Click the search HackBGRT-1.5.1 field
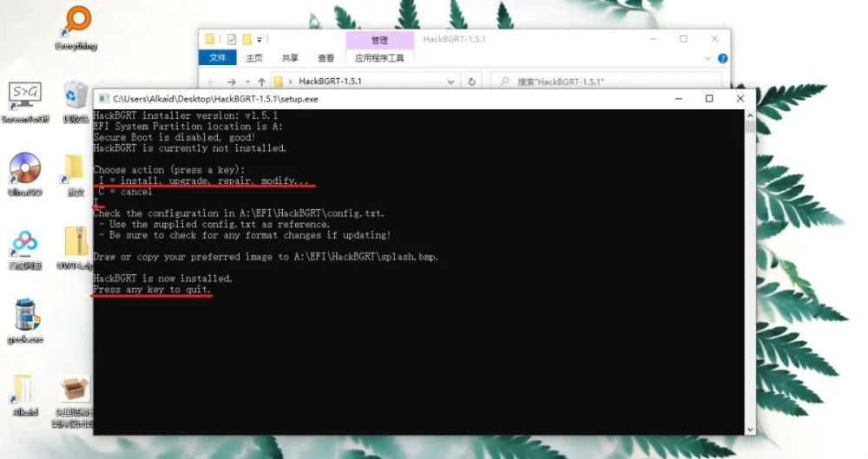The height and width of the screenshot is (459, 868). (607, 82)
